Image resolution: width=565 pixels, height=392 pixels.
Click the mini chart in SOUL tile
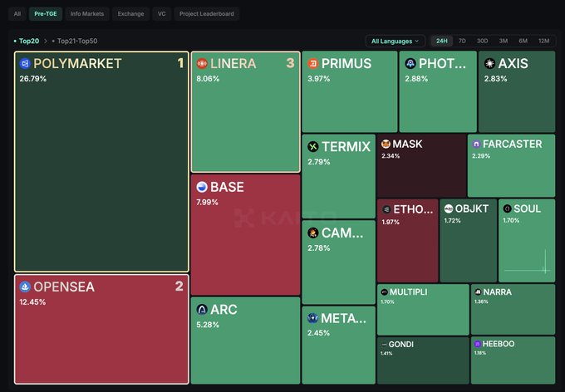(527, 262)
